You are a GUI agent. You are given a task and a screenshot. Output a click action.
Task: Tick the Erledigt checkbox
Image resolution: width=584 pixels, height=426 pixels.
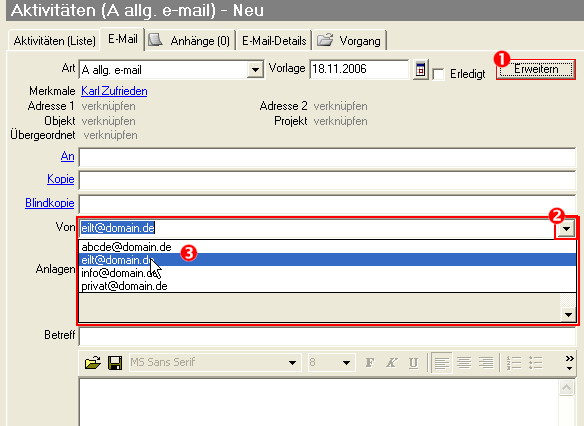pos(438,74)
